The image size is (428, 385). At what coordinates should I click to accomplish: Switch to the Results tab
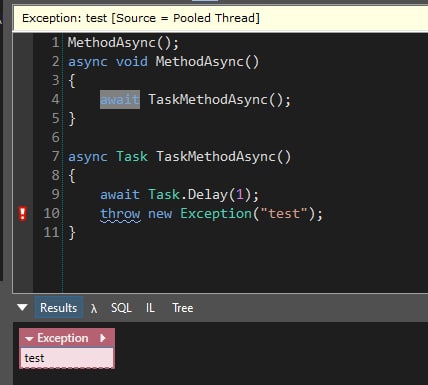(x=59, y=307)
